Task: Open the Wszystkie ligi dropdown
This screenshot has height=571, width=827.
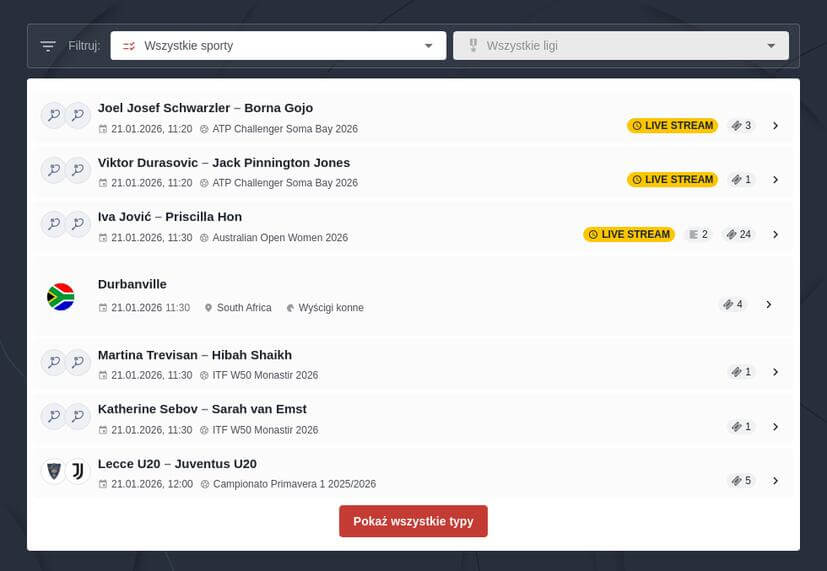Action: click(x=620, y=46)
